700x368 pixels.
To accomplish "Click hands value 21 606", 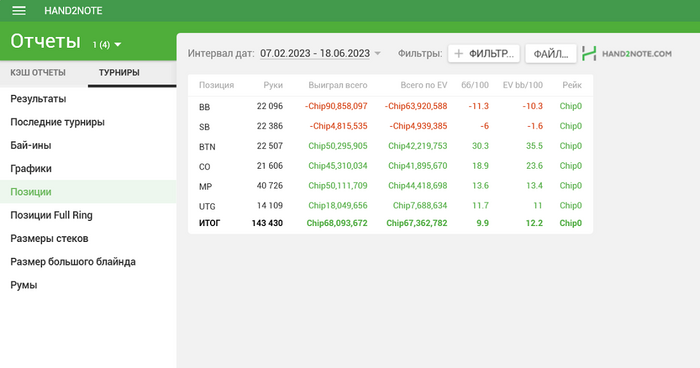I will tap(270, 166).
